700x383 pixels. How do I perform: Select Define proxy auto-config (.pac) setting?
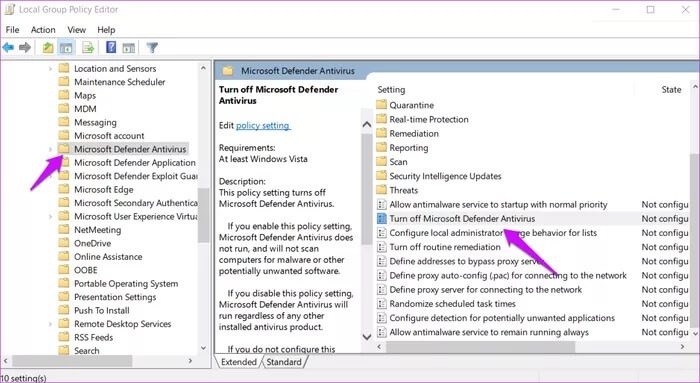[x=508, y=275]
